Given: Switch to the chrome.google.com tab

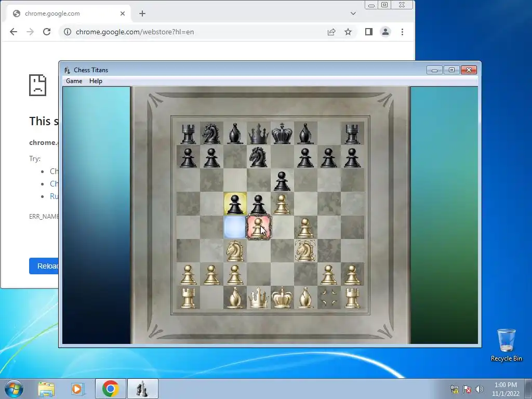Looking at the screenshot, I should [69, 14].
